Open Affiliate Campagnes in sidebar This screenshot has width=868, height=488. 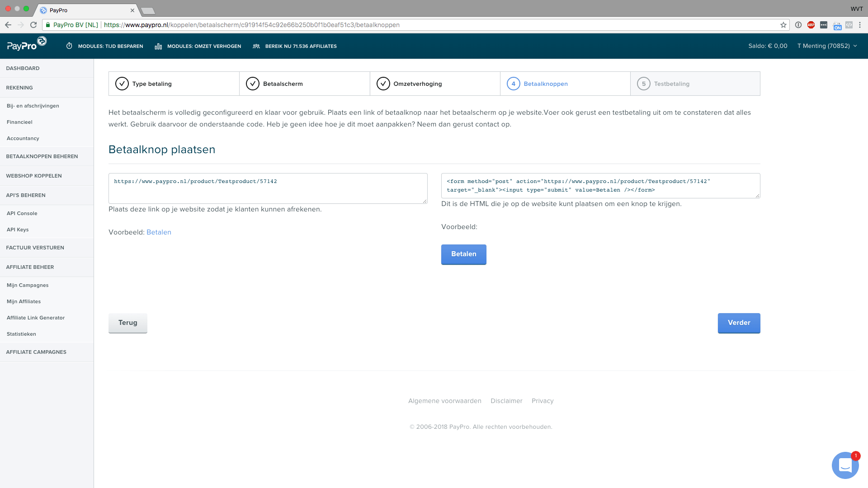click(x=47, y=352)
